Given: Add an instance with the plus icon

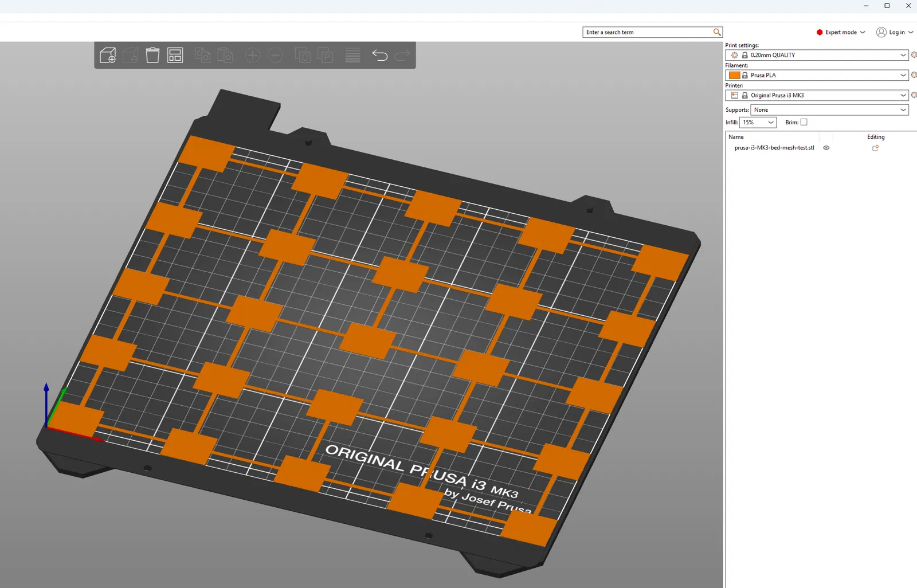Looking at the screenshot, I should [252, 55].
